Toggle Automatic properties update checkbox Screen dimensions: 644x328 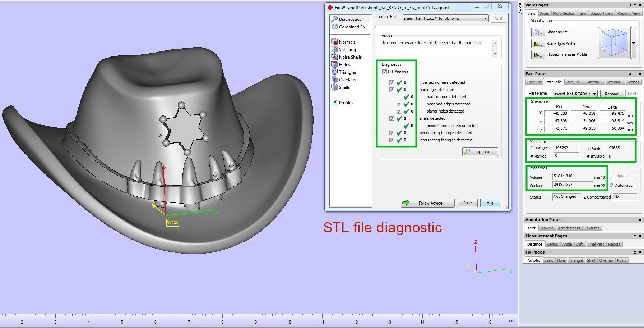[612, 185]
